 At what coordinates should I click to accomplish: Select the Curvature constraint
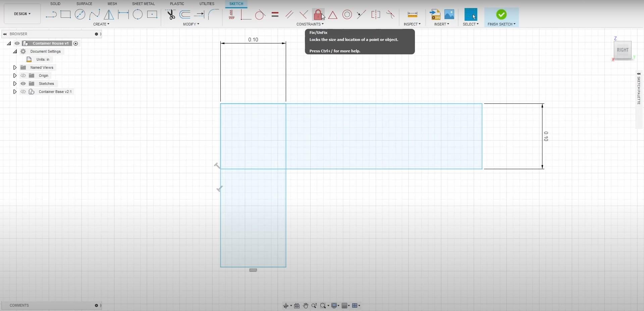(390, 14)
